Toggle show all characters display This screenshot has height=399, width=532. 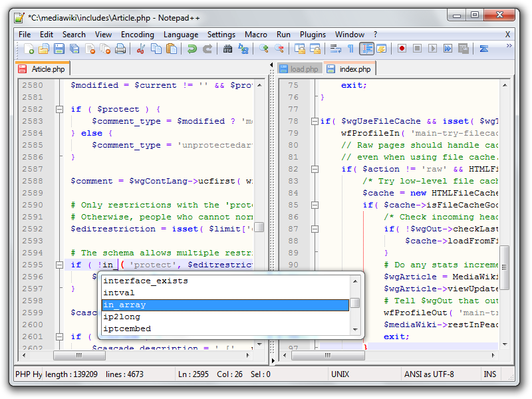(350, 48)
